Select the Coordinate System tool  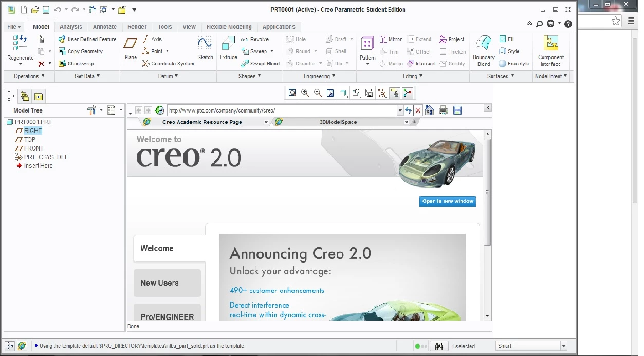168,64
